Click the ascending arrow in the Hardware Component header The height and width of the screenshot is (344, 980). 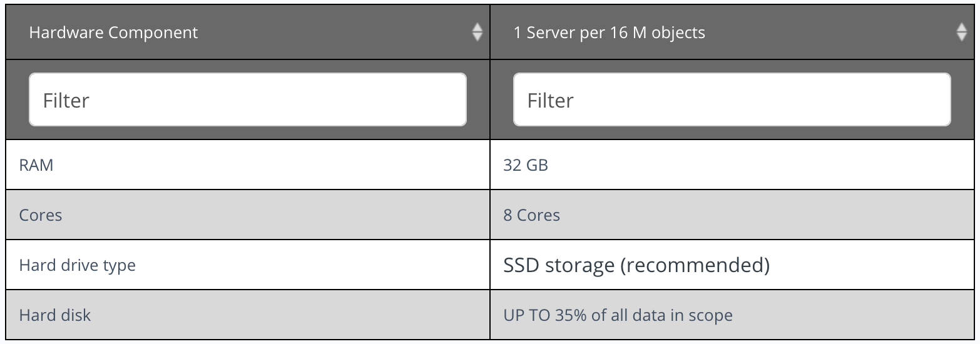(x=477, y=28)
